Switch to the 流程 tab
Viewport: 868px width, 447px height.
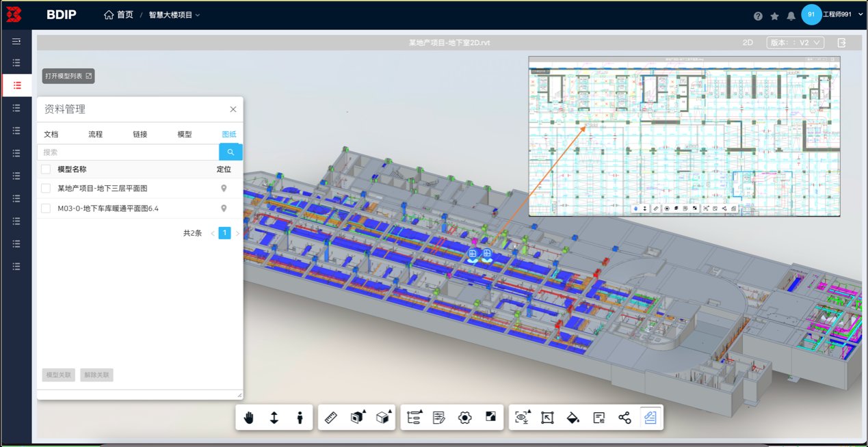(95, 135)
